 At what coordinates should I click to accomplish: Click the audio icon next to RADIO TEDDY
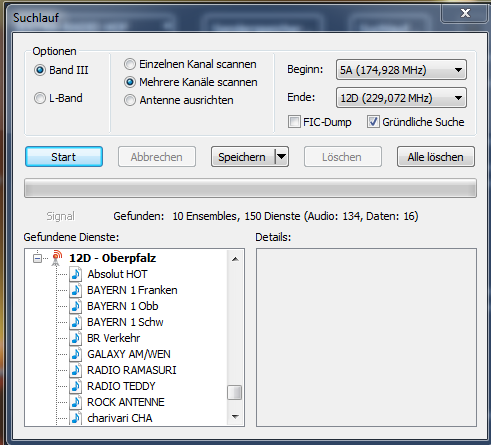(76, 386)
